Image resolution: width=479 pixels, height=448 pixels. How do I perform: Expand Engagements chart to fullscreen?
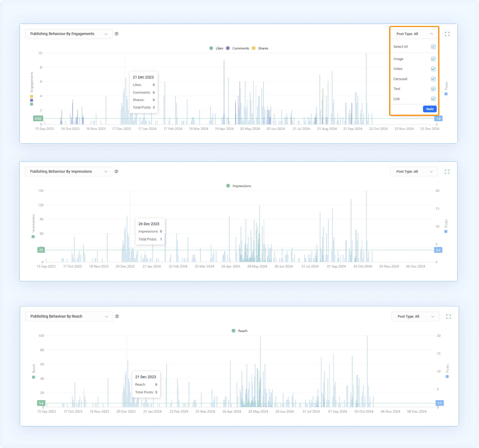click(447, 34)
